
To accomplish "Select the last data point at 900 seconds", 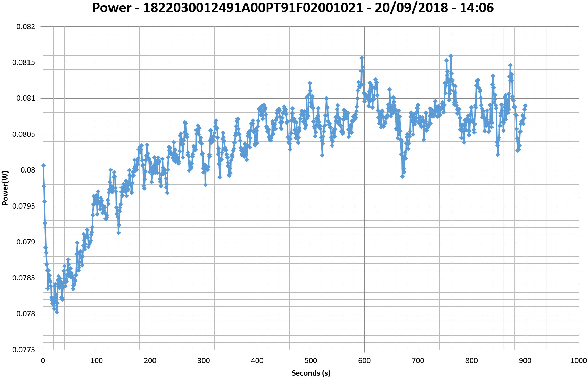I will click(x=525, y=106).
